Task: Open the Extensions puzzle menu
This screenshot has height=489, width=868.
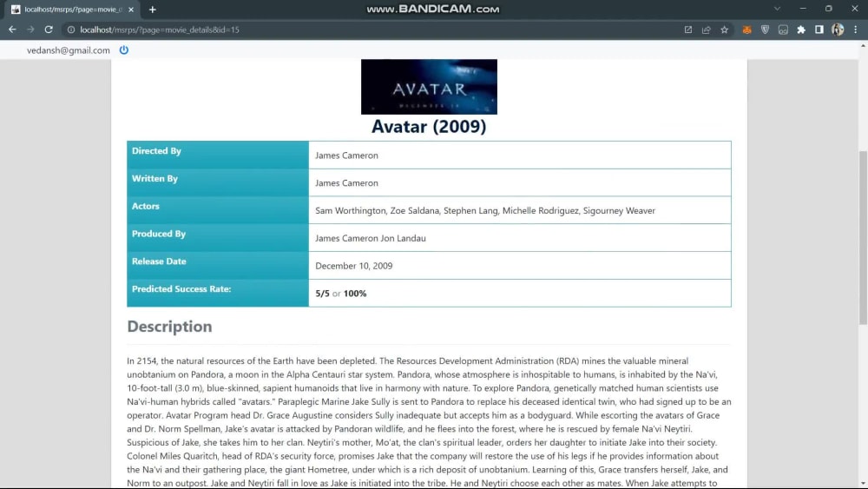Action: [x=801, y=30]
